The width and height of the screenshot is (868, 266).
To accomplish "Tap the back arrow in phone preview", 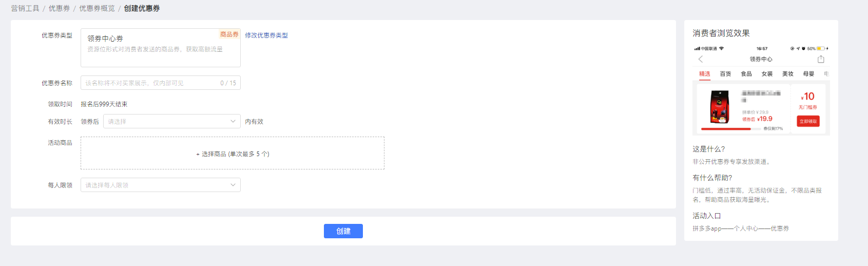I will click(x=701, y=59).
